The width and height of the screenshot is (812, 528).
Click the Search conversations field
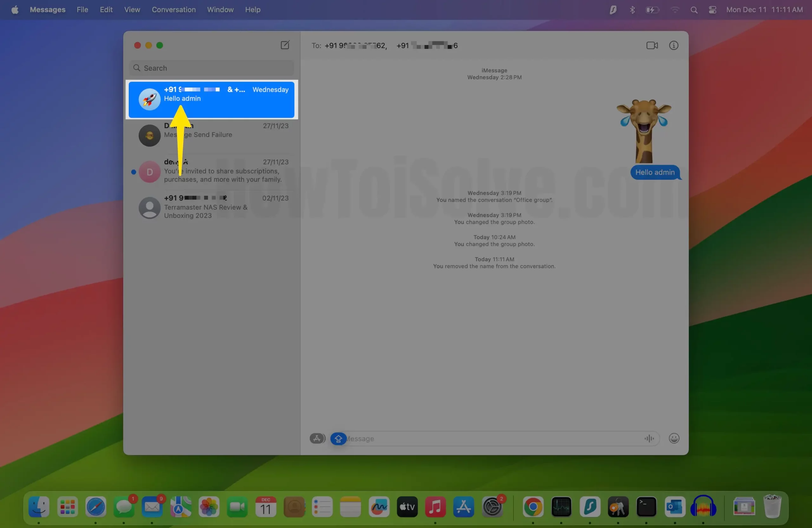pos(212,68)
